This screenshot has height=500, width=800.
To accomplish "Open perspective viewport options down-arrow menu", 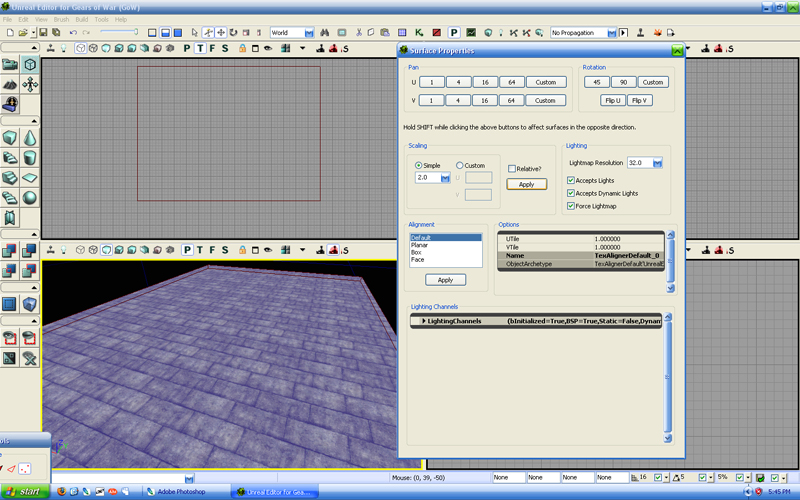I will click(x=303, y=250).
